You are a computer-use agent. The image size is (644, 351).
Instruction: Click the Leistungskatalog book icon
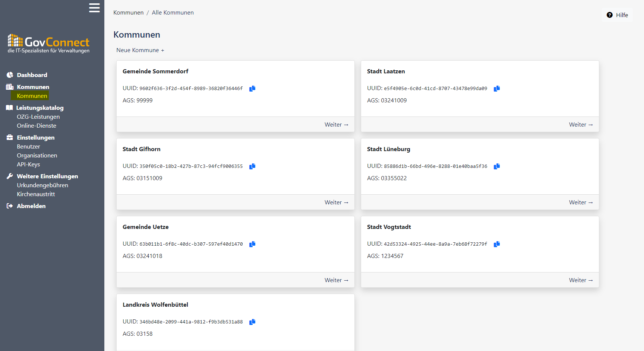(x=9, y=108)
